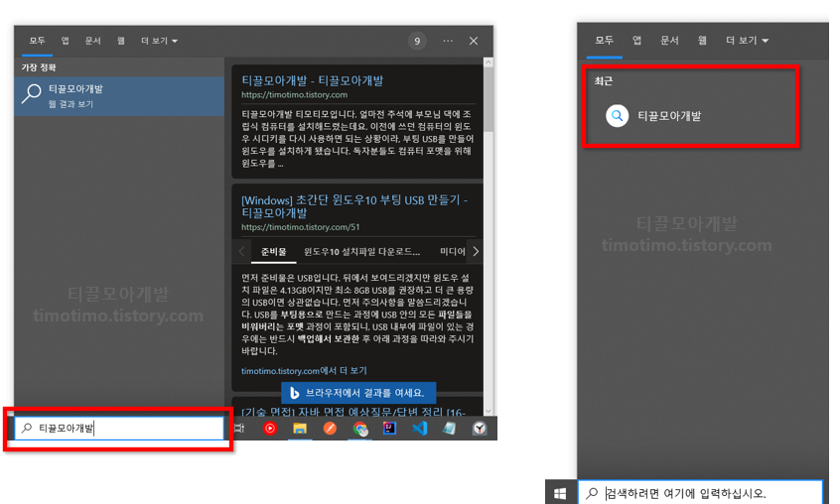Open the notepad-style taskbar icon
Screen dimensions: 840x504
[450, 428]
